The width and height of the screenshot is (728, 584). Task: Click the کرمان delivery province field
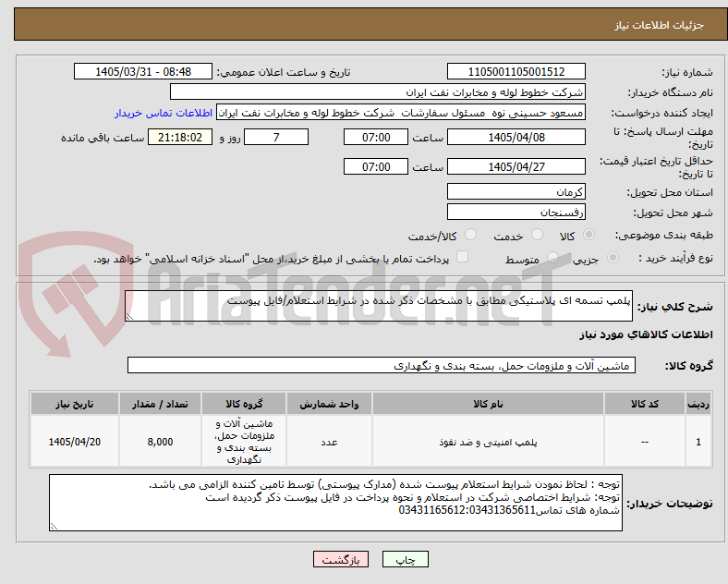[516, 191]
